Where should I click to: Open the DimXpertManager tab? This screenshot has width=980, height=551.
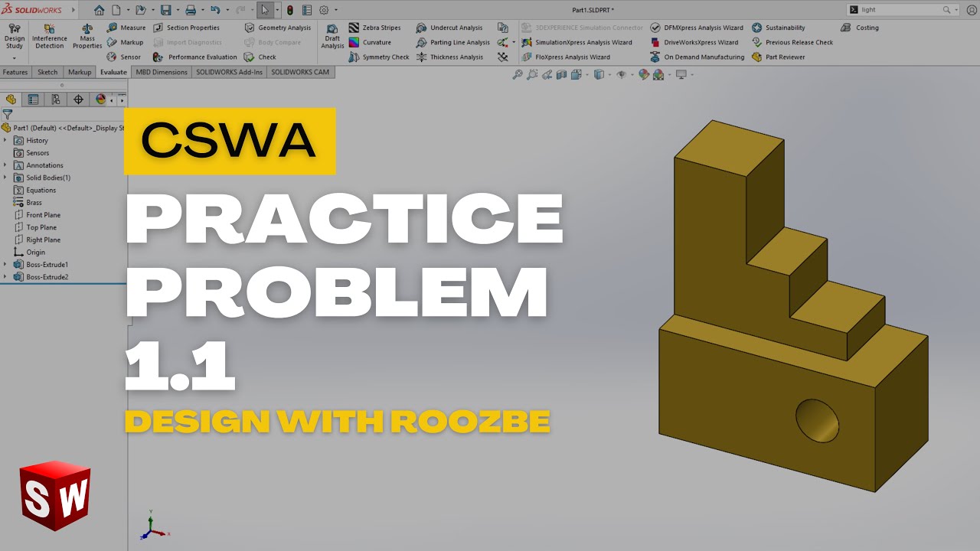78,99
